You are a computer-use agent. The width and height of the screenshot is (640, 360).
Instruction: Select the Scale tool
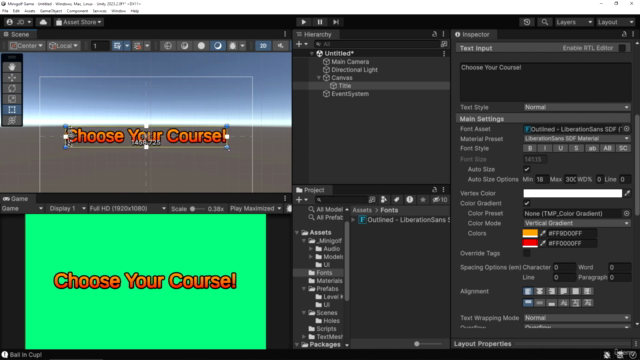click(x=12, y=99)
